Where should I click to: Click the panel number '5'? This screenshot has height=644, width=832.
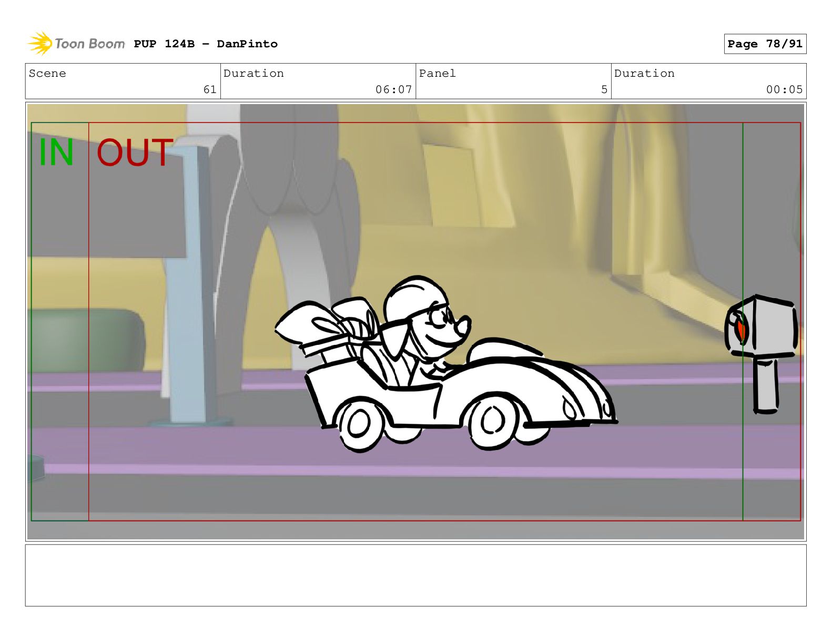click(x=604, y=89)
